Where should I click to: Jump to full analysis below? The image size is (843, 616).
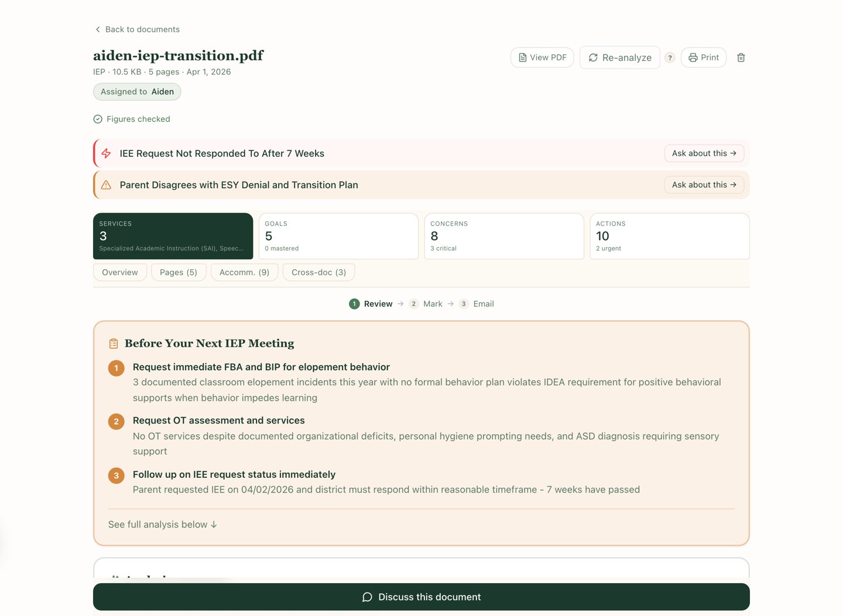pyautogui.click(x=163, y=525)
